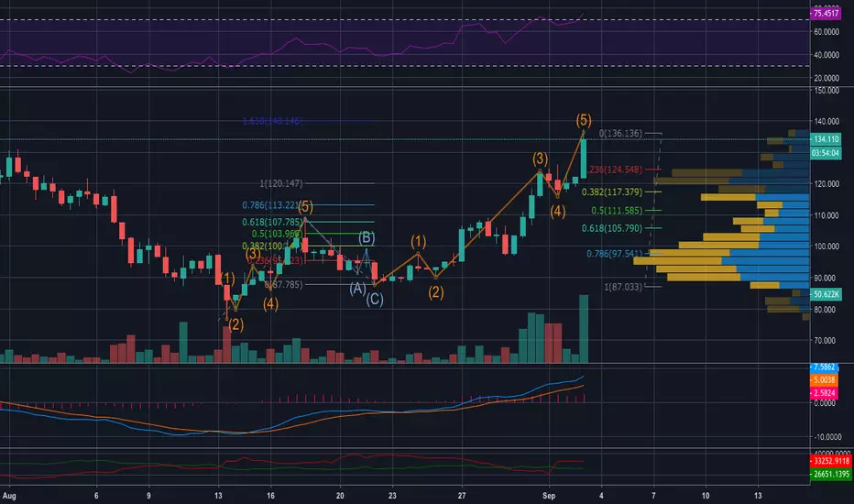Image resolution: width=854 pixels, height=504 pixels.
Task: Select the 0.5(103.966) Fibonacci level label
Action: pyautogui.click(x=277, y=234)
